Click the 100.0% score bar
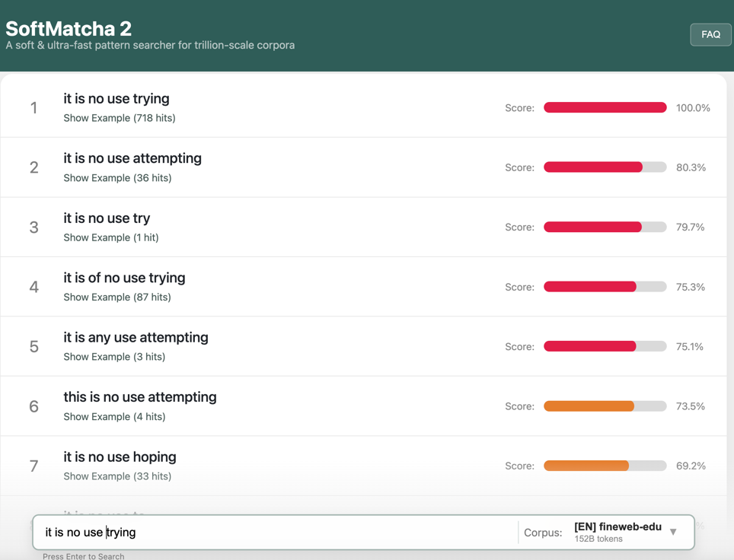This screenshot has height=560, width=734. [605, 107]
